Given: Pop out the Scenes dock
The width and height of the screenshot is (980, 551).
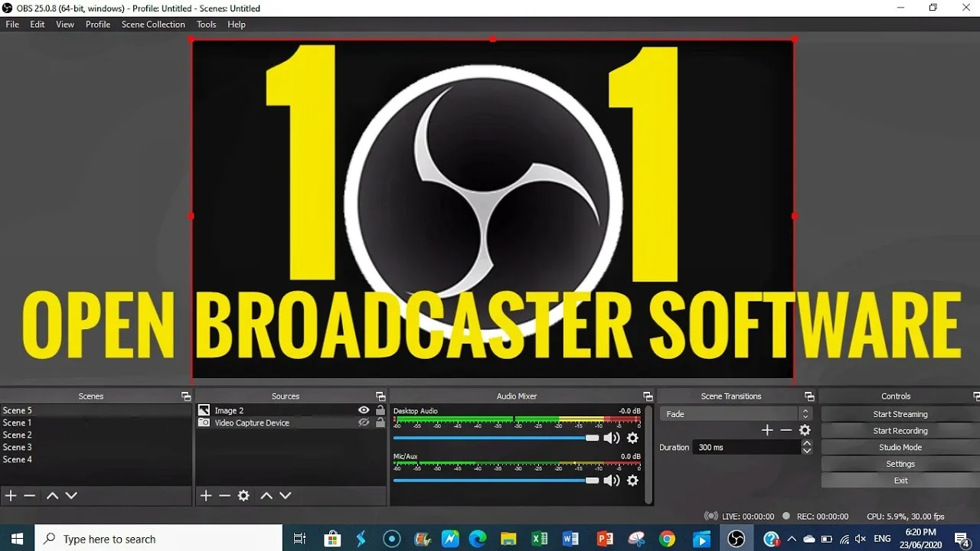Looking at the screenshot, I should tap(185, 396).
